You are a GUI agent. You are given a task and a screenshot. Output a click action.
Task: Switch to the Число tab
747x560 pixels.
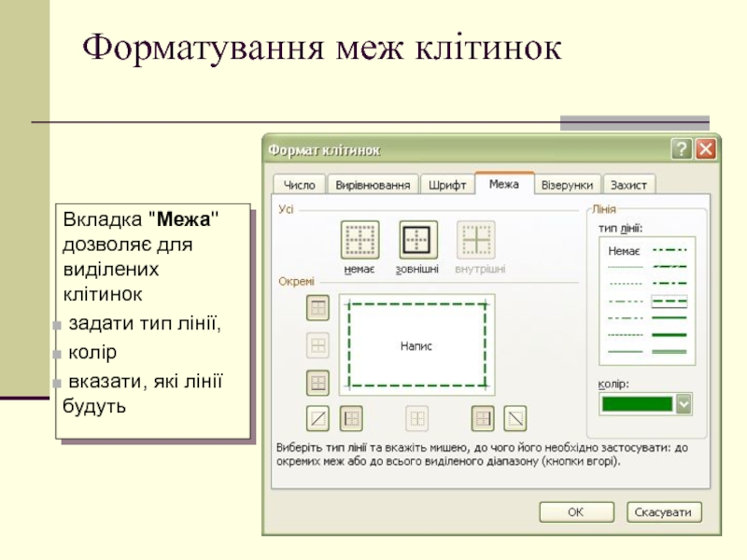[x=299, y=185]
